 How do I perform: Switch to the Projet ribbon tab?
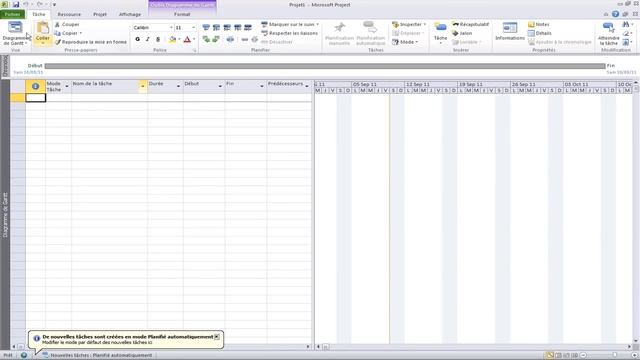(x=100, y=14)
